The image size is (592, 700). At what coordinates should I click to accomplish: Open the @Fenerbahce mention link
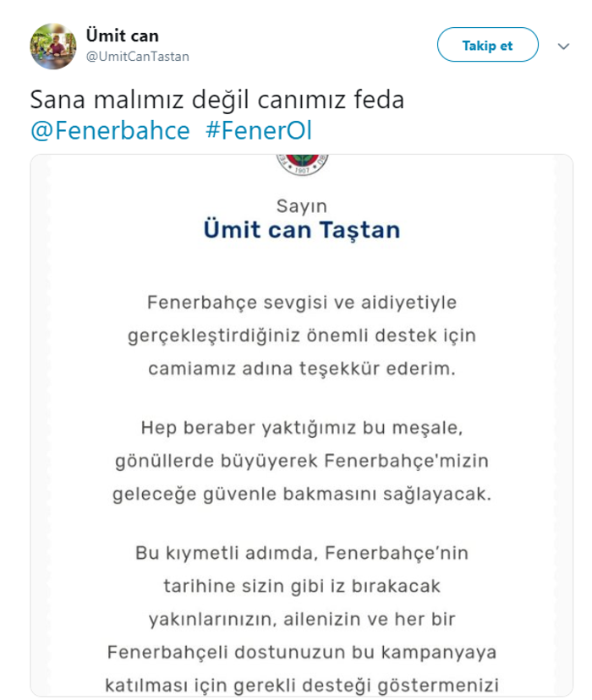tap(110, 132)
